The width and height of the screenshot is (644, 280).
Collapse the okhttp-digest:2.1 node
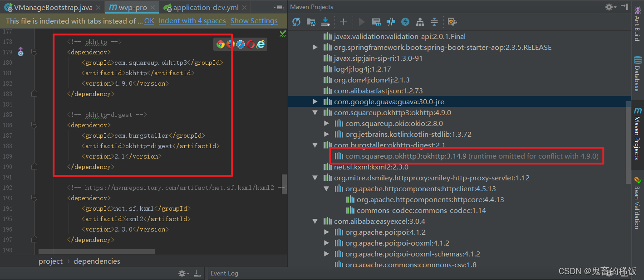[315, 145]
